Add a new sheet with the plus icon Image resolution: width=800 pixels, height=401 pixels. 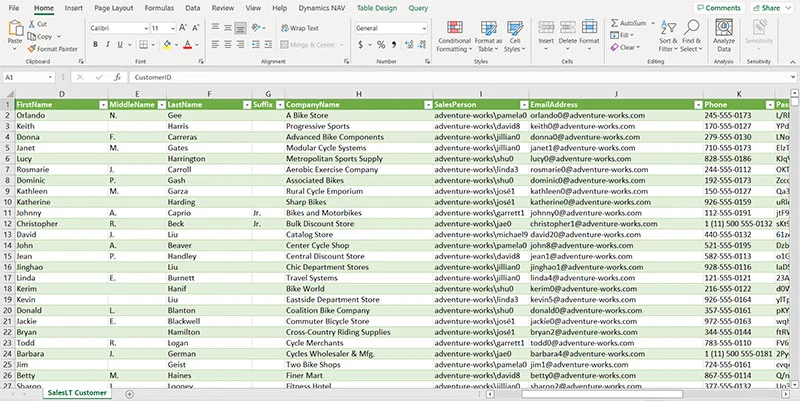tap(130, 394)
